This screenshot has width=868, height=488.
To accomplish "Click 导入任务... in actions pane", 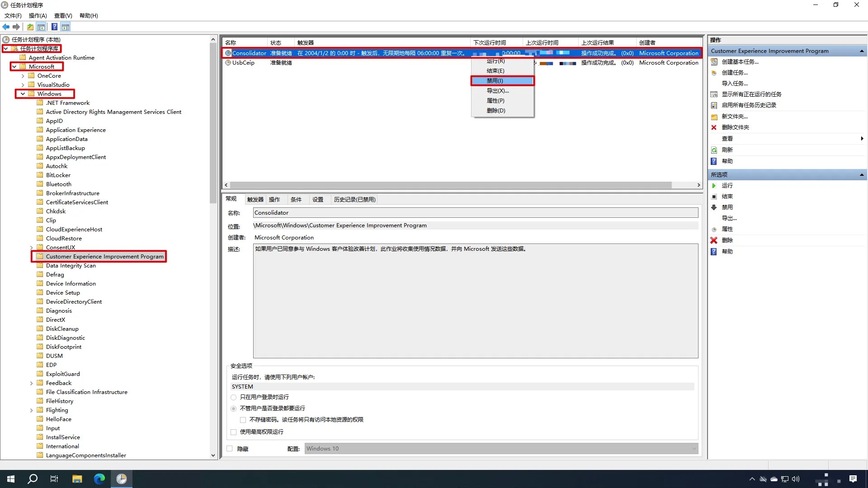I will tap(735, 84).
